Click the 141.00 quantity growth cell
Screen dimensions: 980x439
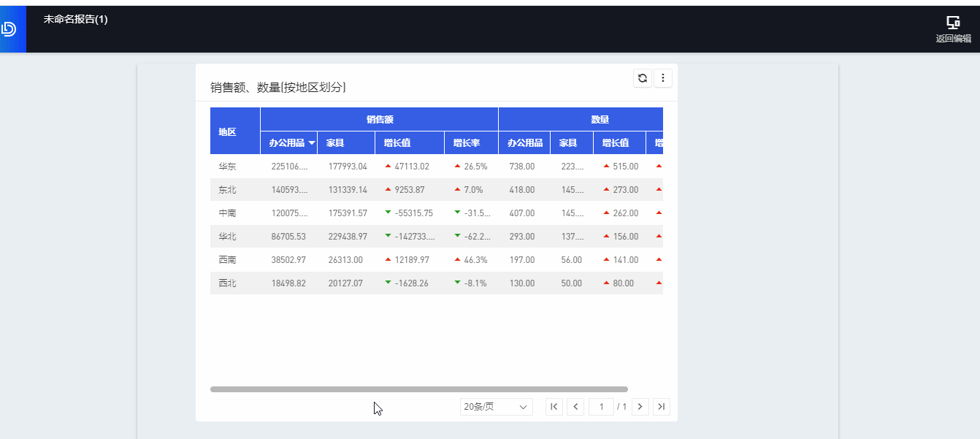pyautogui.click(x=620, y=260)
